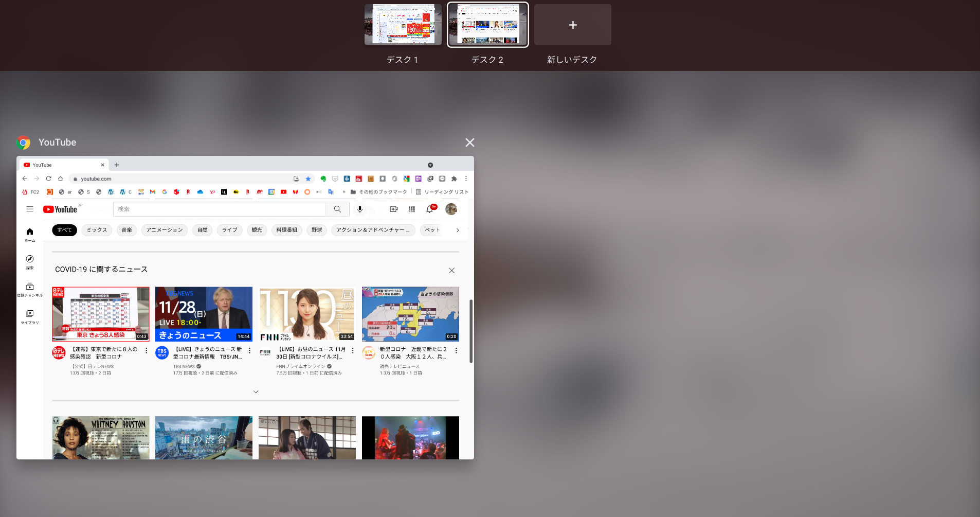Go to Home in YouTube sidebar
This screenshot has height=517, width=980.
click(30, 235)
